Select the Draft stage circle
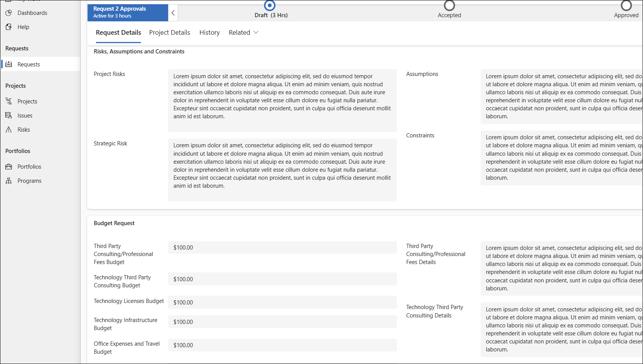The image size is (643, 364). [270, 5]
